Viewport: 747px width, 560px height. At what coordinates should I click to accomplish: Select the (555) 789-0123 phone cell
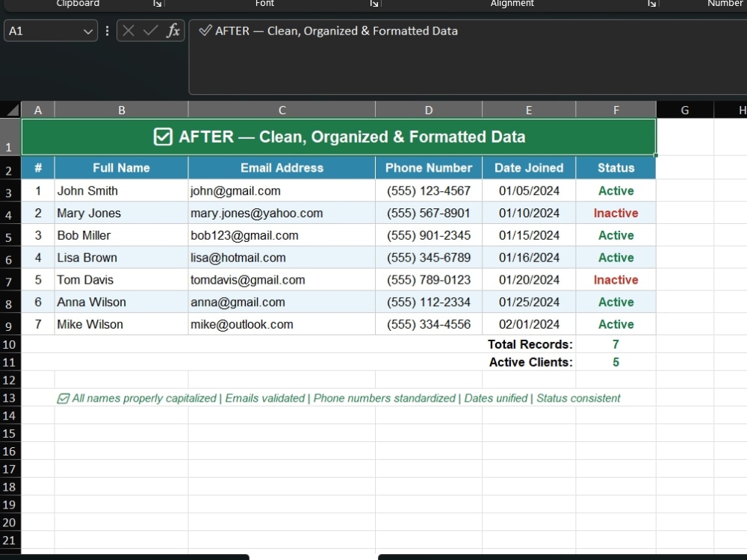click(429, 279)
